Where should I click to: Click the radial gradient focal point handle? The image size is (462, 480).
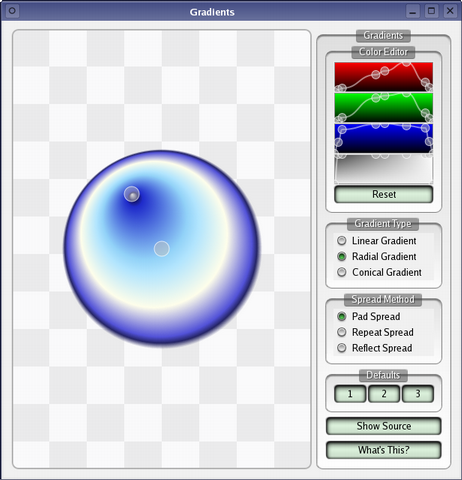point(132,194)
